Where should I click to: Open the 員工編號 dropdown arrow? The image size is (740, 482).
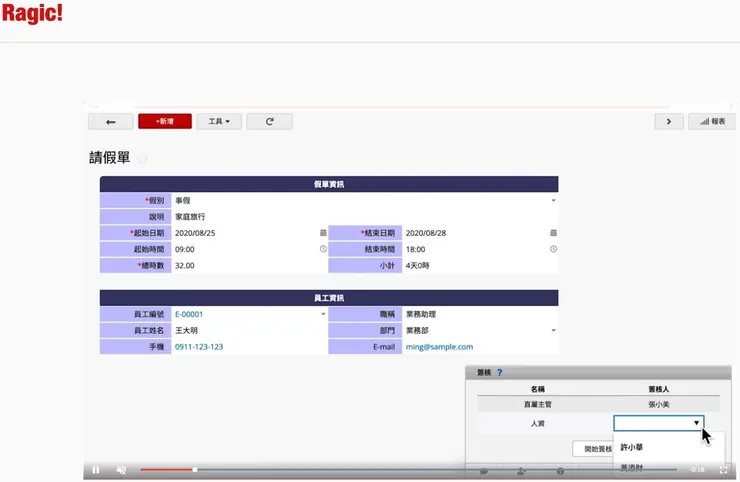tap(323, 314)
